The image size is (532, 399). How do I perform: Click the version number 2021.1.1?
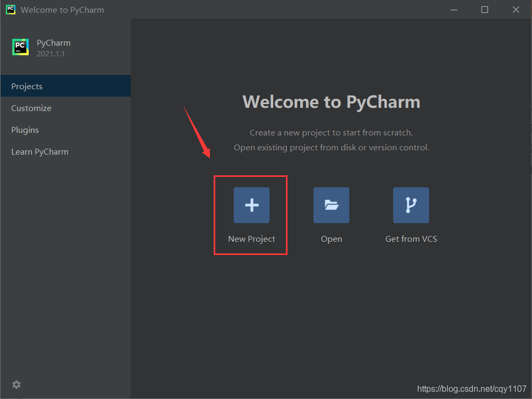pyautogui.click(x=50, y=54)
